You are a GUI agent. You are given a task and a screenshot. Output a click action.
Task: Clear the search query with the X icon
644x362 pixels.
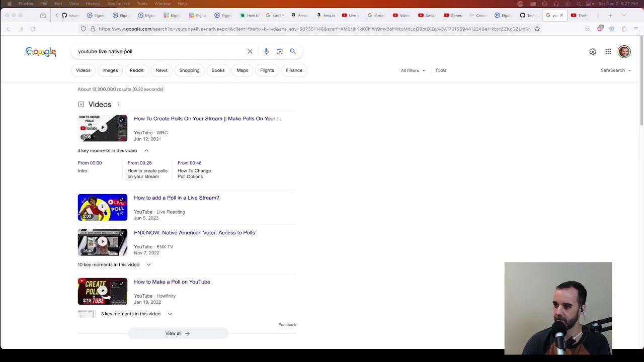[250, 51]
